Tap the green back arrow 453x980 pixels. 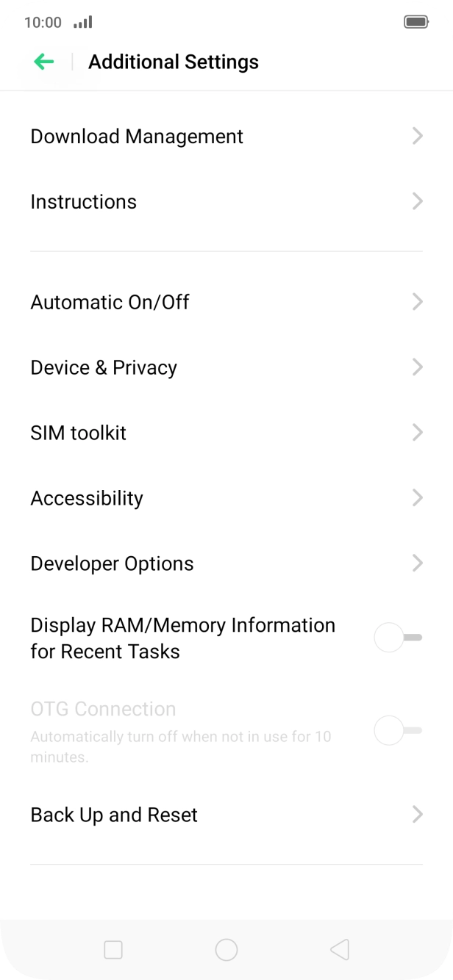click(44, 62)
